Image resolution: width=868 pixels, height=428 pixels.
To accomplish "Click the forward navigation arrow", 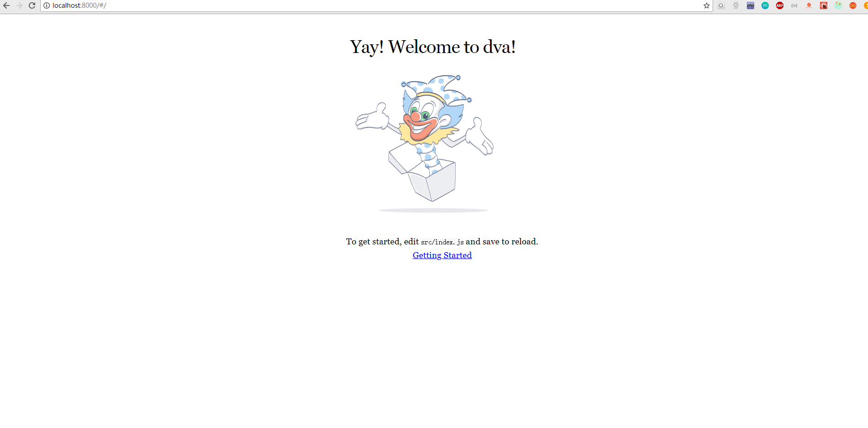I will point(19,5).
